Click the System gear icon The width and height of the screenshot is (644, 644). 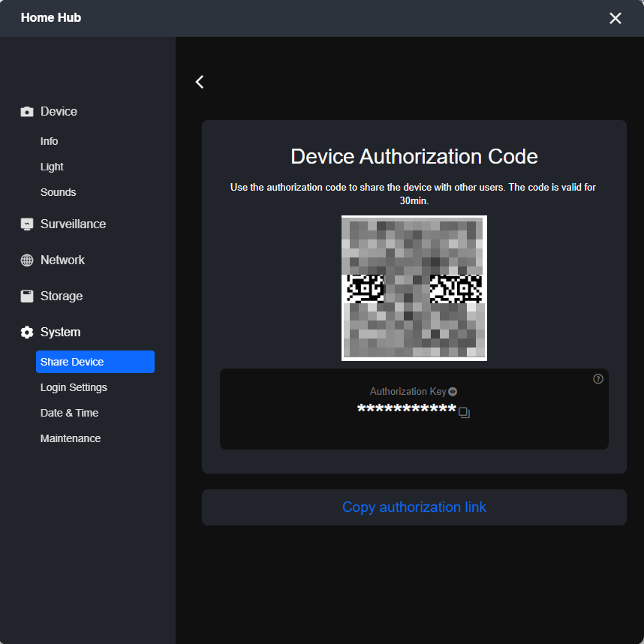(27, 333)
